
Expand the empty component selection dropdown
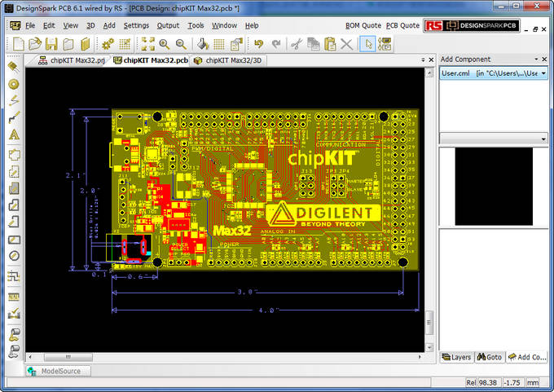tap(543, 138)
